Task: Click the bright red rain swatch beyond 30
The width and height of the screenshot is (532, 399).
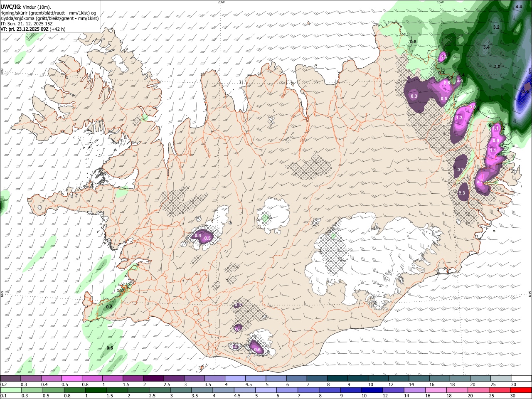Action: (521, 390)
